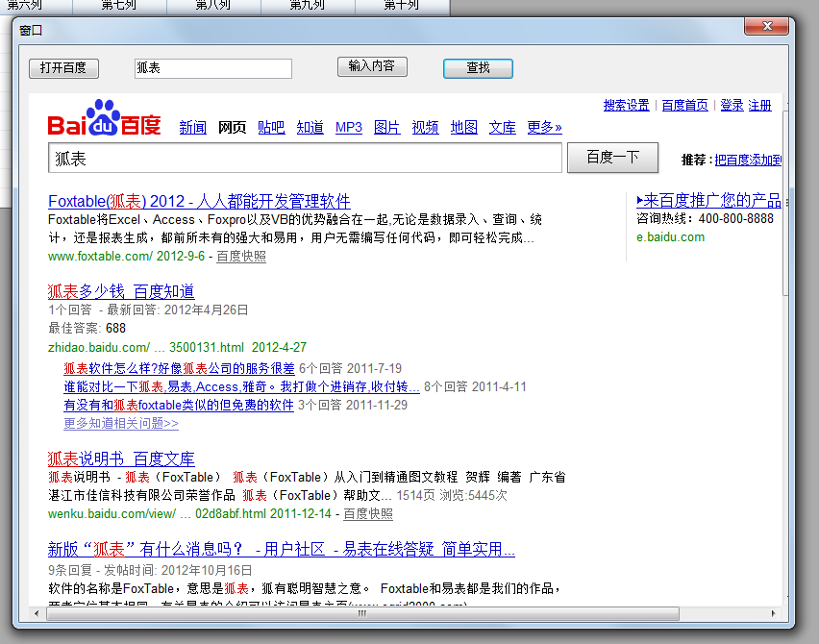The image size is (819, 644).
Task: Click the 第八列 column header behind the window
Action: click(x=213, y=7)
